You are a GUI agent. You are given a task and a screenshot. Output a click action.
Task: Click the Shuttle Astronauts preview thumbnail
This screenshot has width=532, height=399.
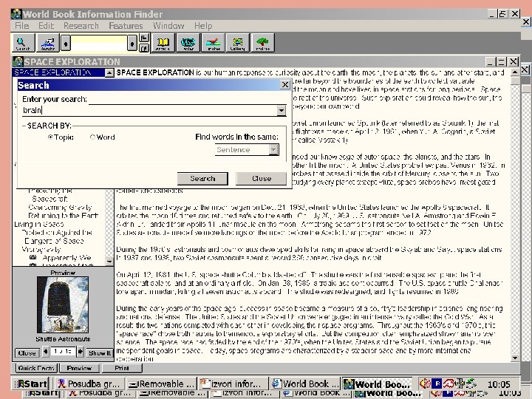63,304
